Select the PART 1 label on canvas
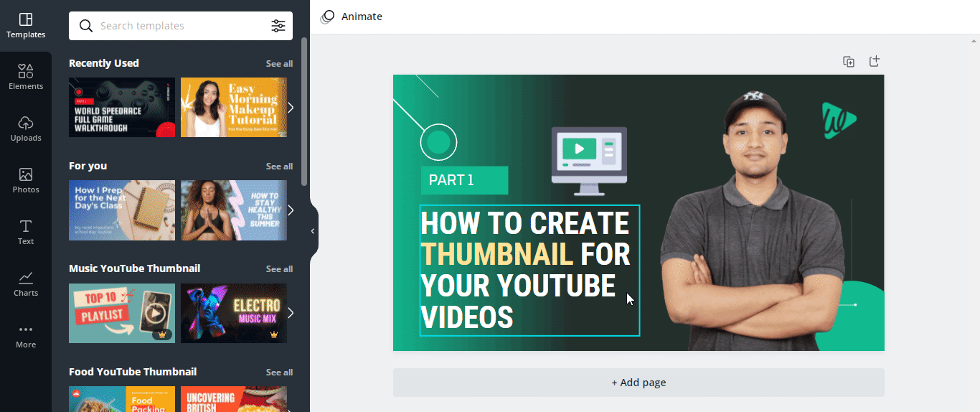 pyautogui.click(x=464, y=180)
